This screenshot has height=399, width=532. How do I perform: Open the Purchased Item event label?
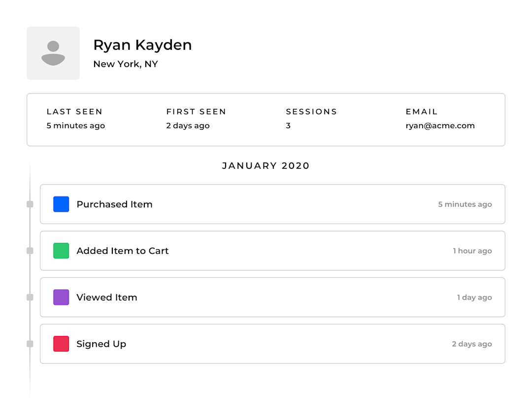pos(114,204)
